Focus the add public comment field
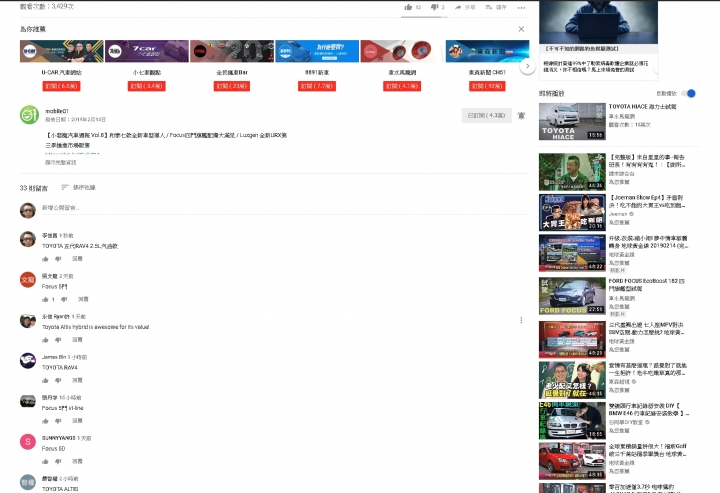 [285, 208]
